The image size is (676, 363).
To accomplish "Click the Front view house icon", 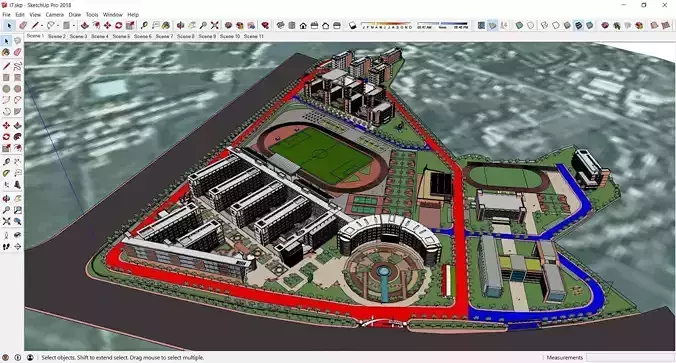I will tap(303, 25).
